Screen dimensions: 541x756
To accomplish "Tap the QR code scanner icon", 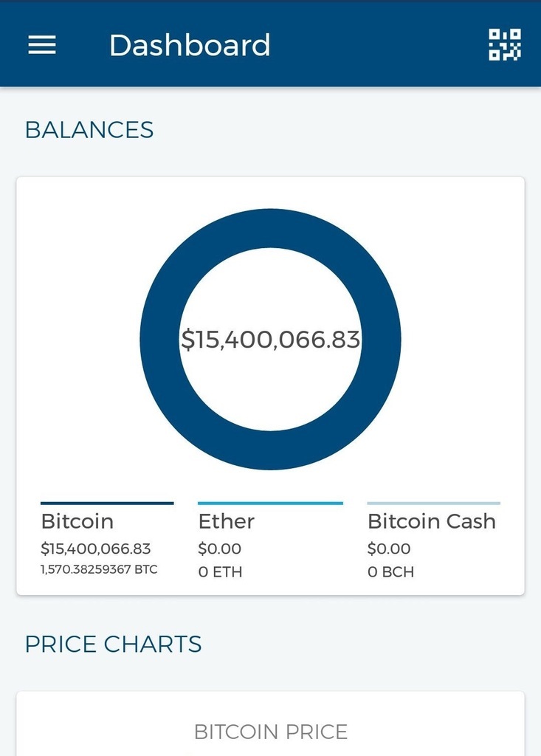I will tap(505, 45).
